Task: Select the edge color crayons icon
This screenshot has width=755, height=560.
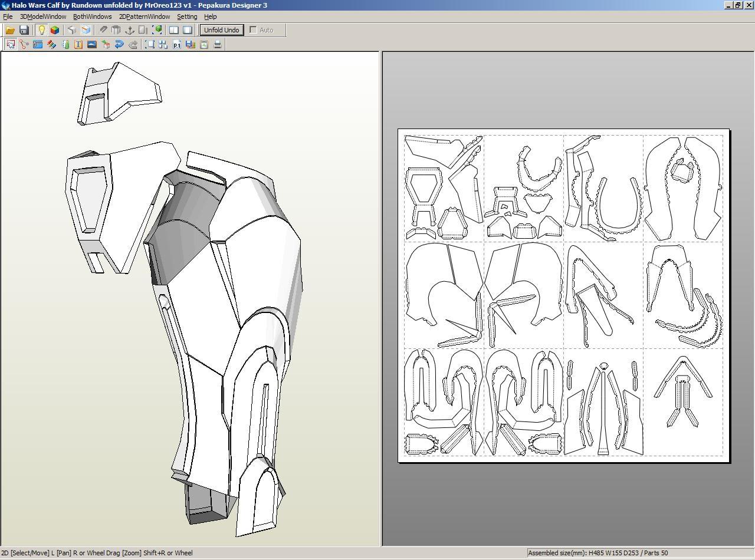Action: coord(51,44)
